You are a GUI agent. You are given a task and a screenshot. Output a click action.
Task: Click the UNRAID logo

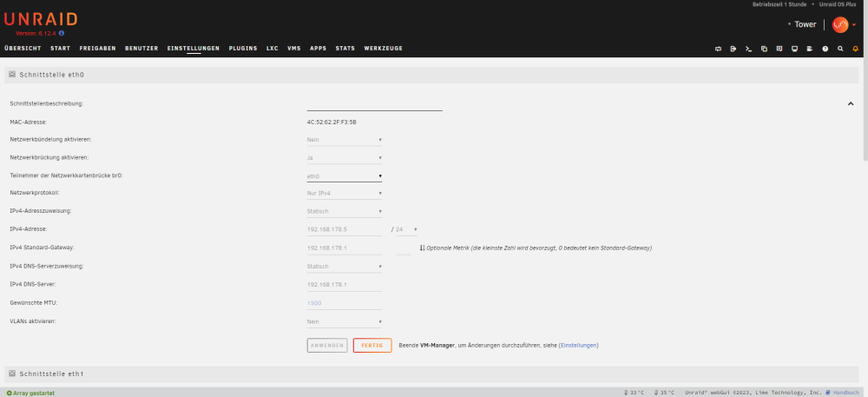coord(41,19)
